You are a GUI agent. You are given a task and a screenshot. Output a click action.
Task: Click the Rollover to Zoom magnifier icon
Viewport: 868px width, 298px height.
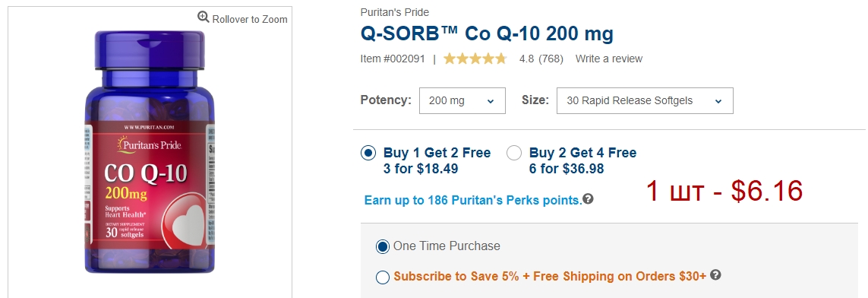click(204, 17)
